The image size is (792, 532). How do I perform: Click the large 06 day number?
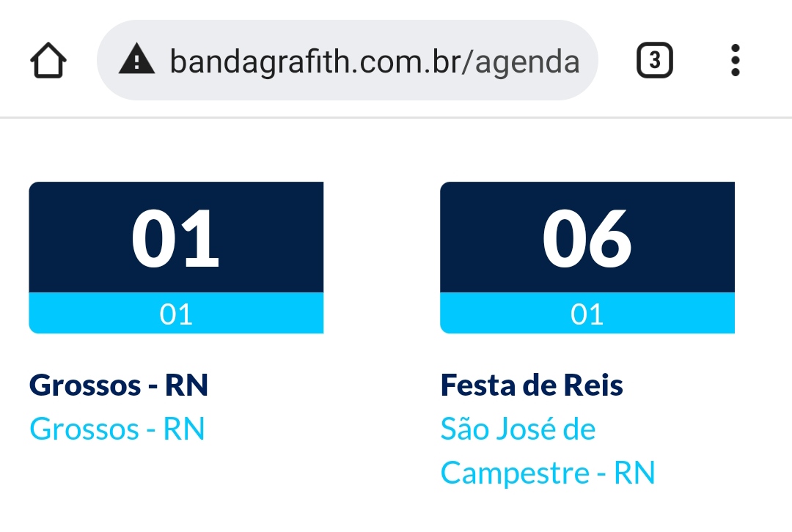click(587, 238)
